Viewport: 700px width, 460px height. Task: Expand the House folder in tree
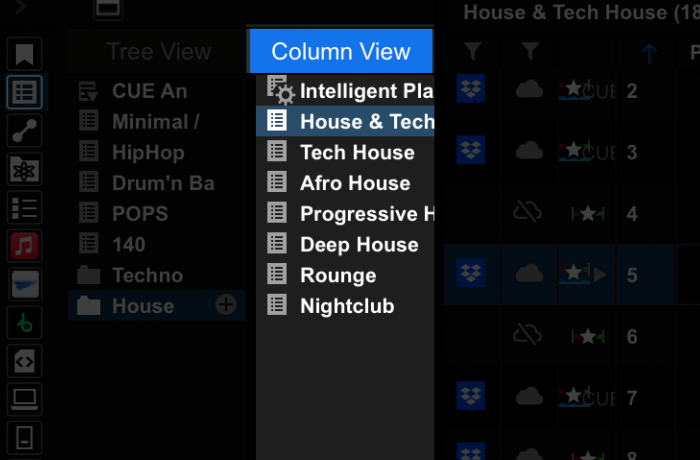tap(89, 306)
